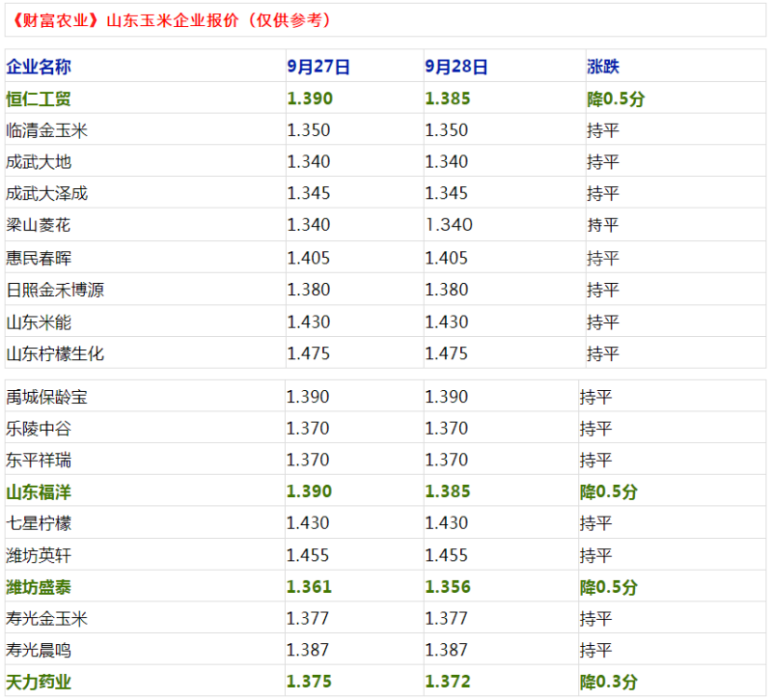Select the 寿光晨鸣 company name

click(39, 651)
